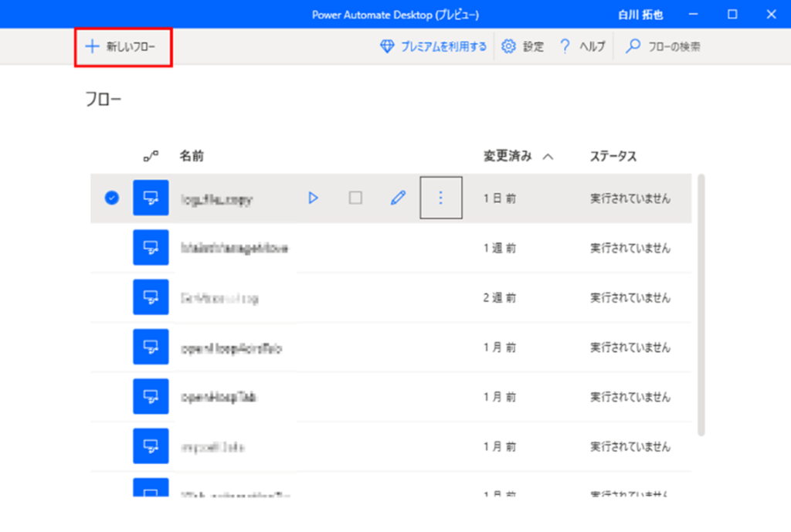Click the diamond premium icon
Screen dimensions: 791x532
tap(387, 47)
